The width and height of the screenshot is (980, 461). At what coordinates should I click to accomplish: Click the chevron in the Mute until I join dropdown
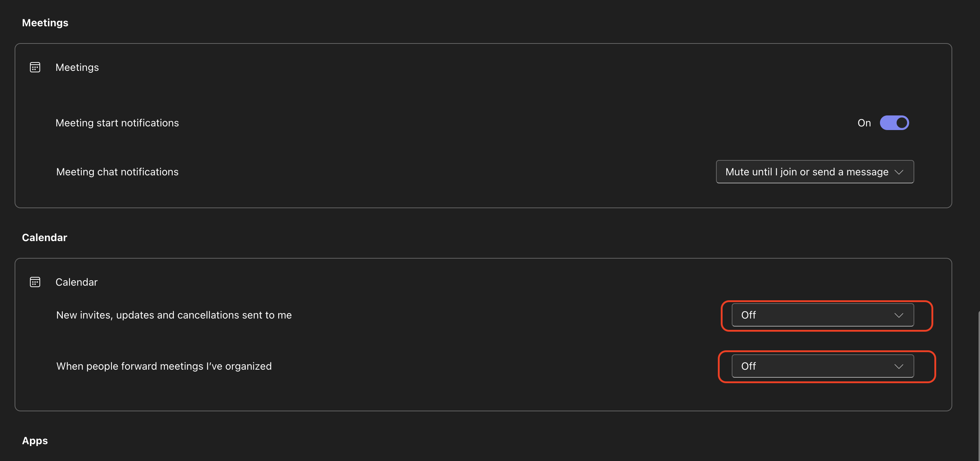point(899,172)
